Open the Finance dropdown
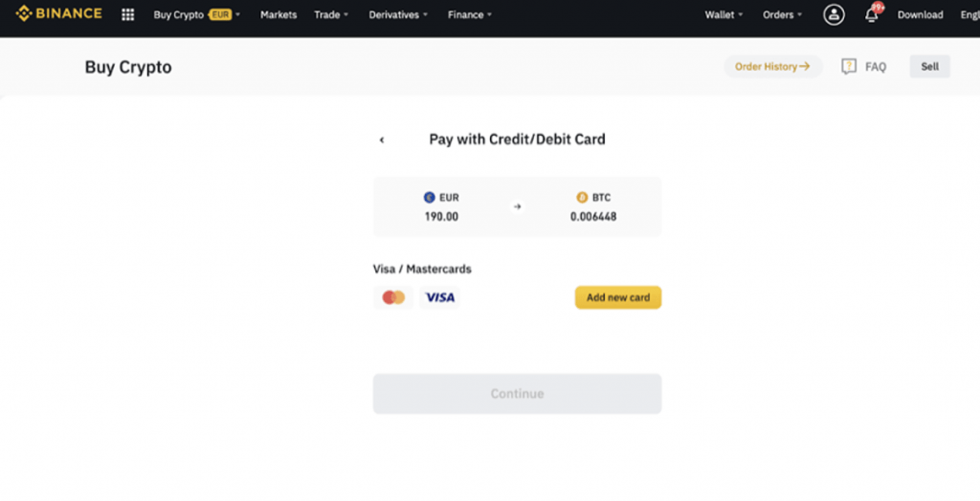Screen dimensions: 980x501 pos(470,15)
